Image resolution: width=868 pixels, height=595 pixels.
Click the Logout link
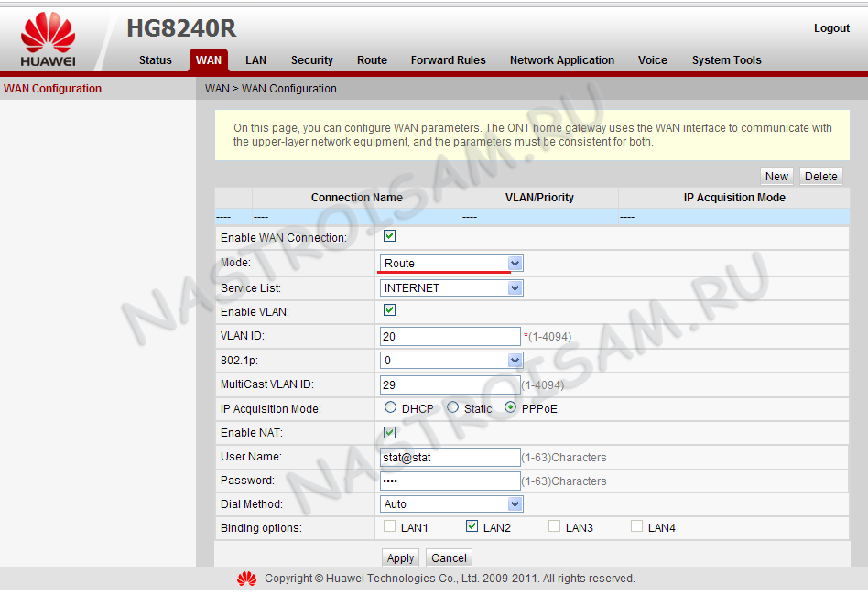(x=831, y=28)
